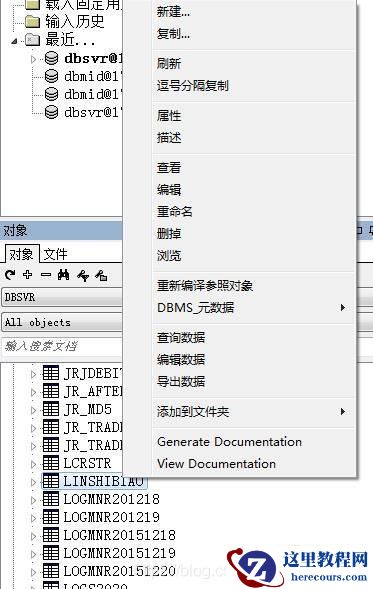Expand the LOGMNR20151219 table node
Screen dimensions: 373x589
pyautogui.click(x=33, y=554)
